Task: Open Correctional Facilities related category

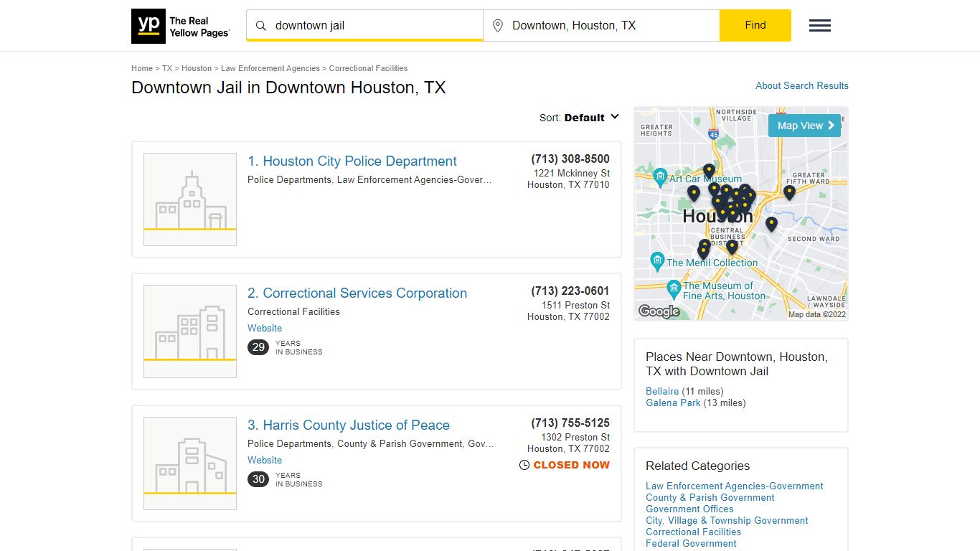Action: tap(693, 532)
